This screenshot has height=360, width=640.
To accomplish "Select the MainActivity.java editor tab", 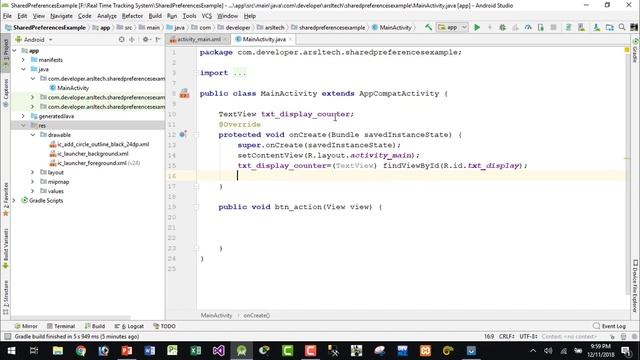I will point(263,39).
